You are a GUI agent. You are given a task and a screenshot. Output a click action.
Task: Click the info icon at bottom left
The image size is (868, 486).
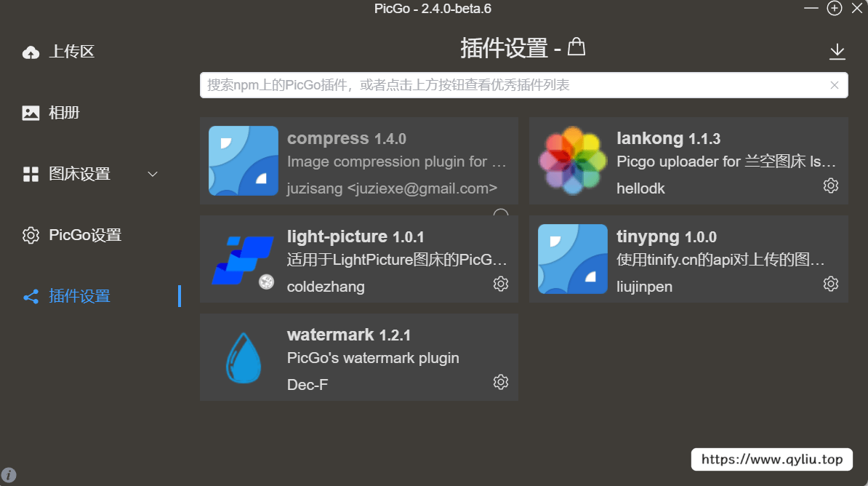pyautogui.click(x=10, y=474)
